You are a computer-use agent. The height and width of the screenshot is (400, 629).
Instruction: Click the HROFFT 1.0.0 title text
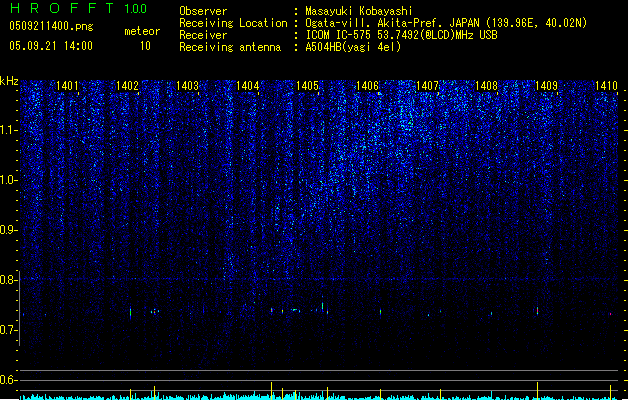tap(79, 8)
